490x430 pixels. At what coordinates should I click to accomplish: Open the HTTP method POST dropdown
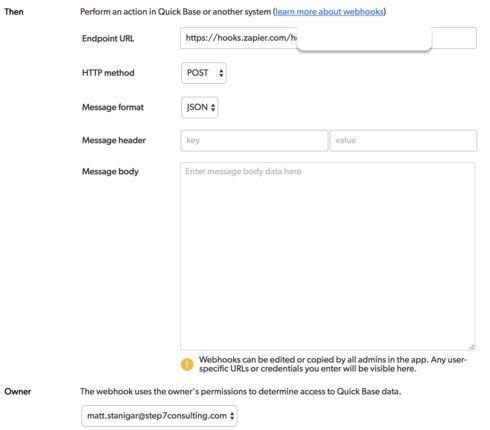click(204, 73)
